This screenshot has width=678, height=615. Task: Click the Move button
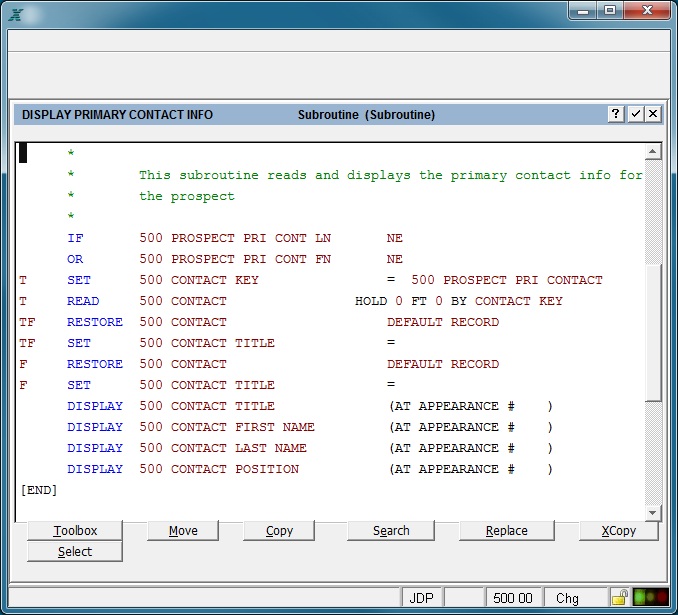click(x=183, y=531)
